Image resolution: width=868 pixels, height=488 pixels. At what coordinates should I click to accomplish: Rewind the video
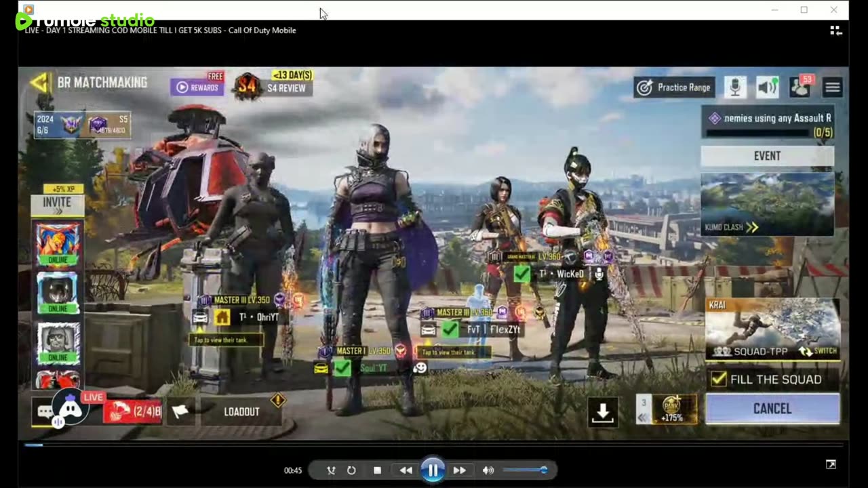click(406, 470)
